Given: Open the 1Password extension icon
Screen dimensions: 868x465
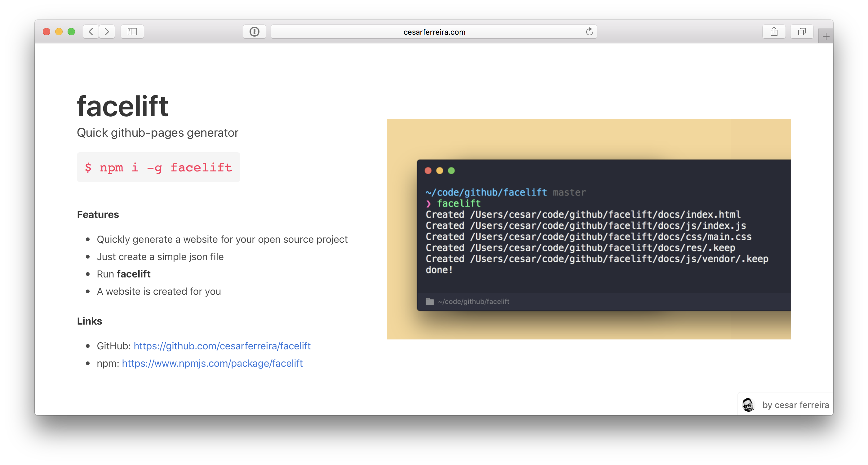Looking at the screenshot, I should click(x=255, y=32).
